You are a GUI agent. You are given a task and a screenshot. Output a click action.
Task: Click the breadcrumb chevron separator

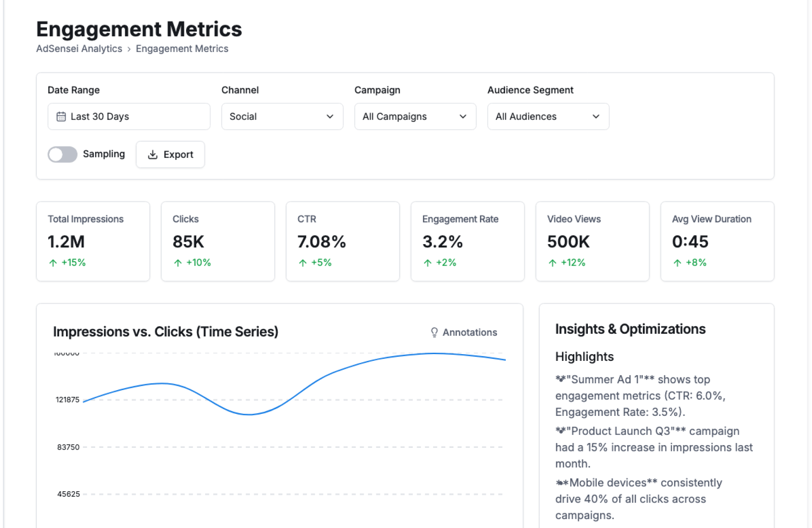point(129,49)
